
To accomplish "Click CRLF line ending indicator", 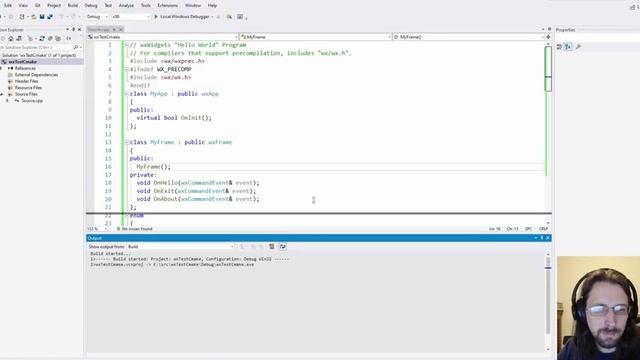I will (543, 229).
